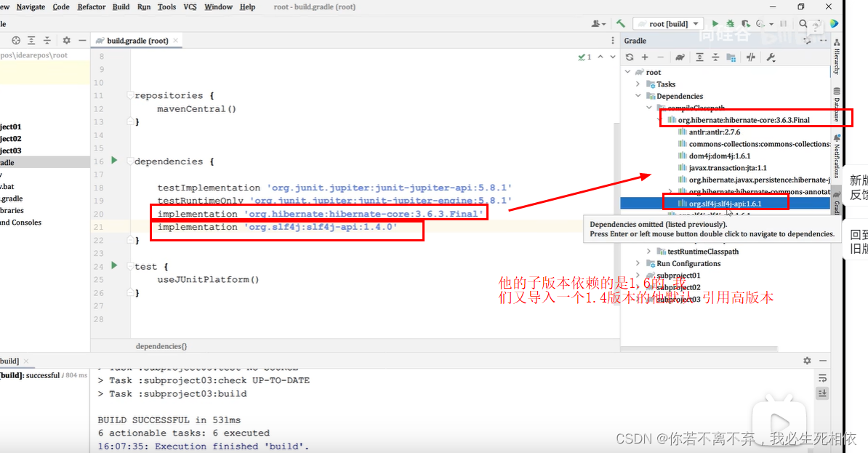Viewport: 868px width, 453px height.
Task: Execute Gradle task elephant icon
Action: pos(680,57)
